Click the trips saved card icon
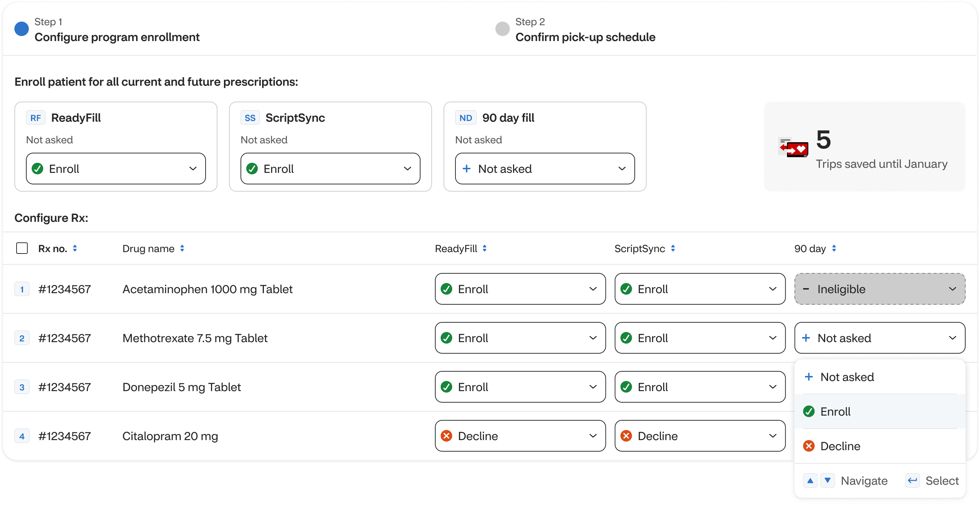The height and width of the screenshot is (506, 980). 794,148
